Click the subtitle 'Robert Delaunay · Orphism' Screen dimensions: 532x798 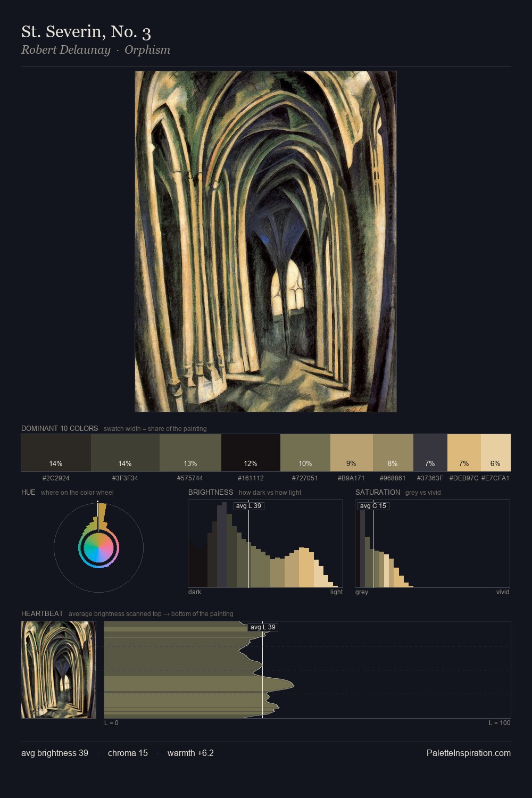click(x=96, y=50)
